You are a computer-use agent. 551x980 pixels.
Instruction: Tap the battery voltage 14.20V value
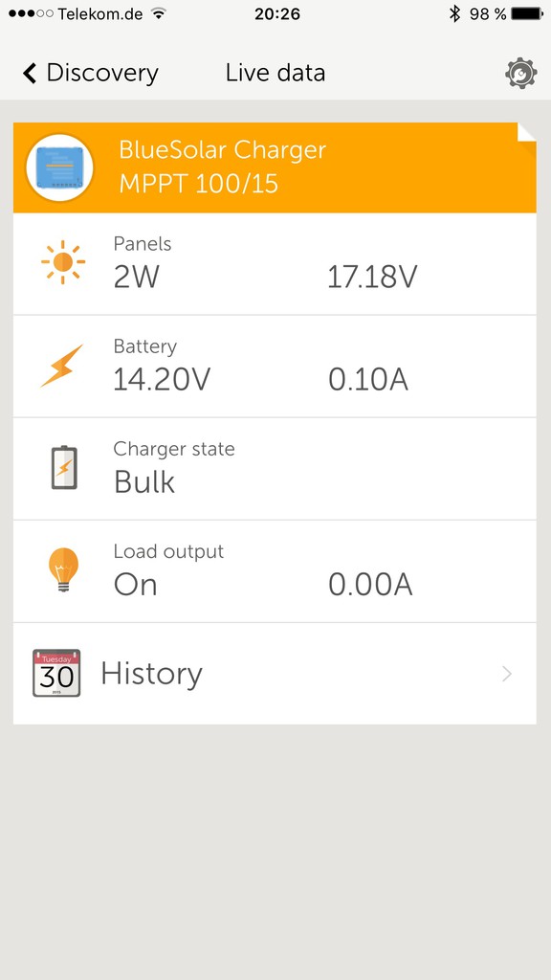[x=162, y=379]
